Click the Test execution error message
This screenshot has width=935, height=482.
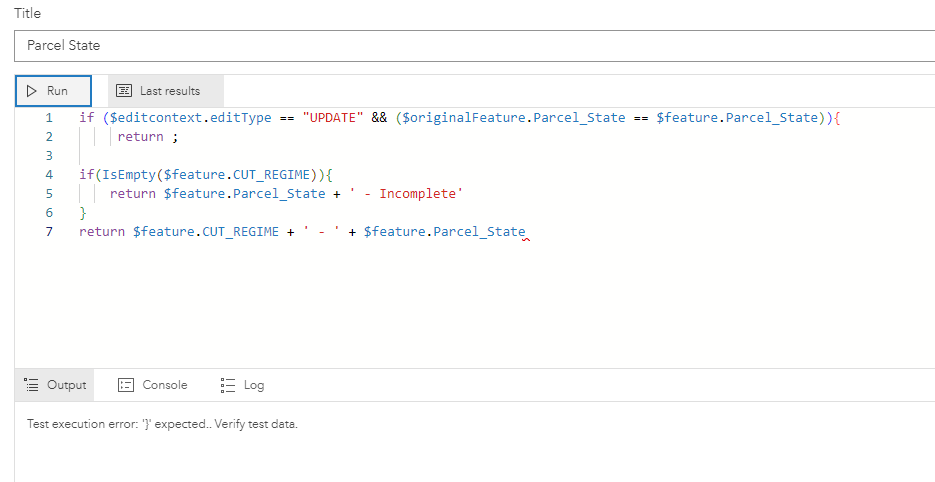pos(162,424)
